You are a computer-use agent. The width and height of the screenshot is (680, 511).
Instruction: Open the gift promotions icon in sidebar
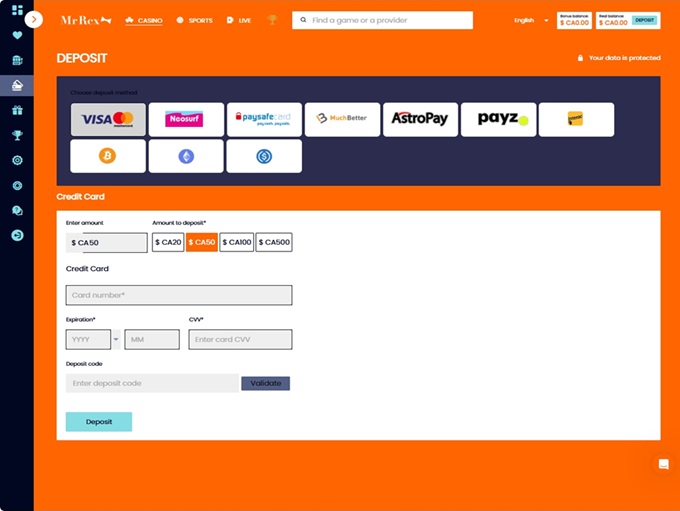17,110
